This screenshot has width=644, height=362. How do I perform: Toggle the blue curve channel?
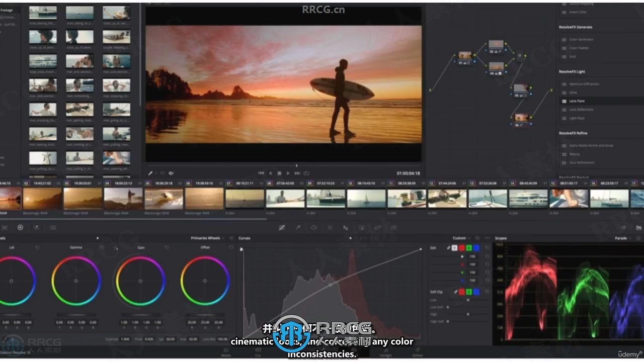(476, 247)
